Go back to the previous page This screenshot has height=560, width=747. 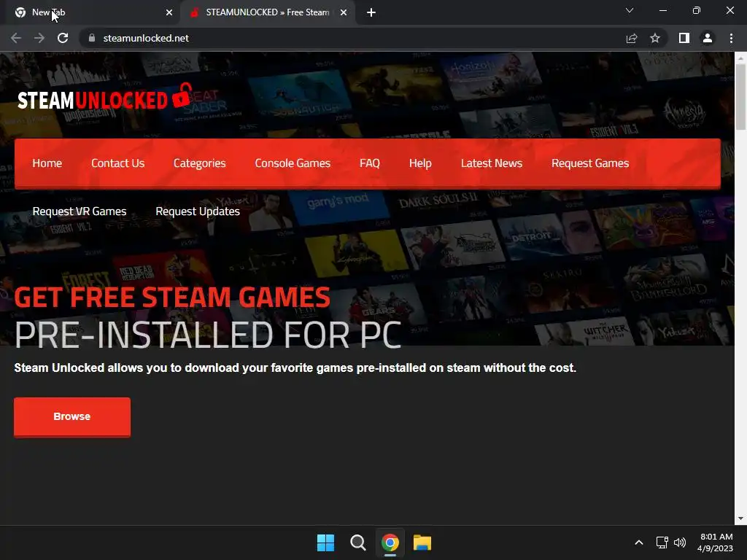coord(16,38)
